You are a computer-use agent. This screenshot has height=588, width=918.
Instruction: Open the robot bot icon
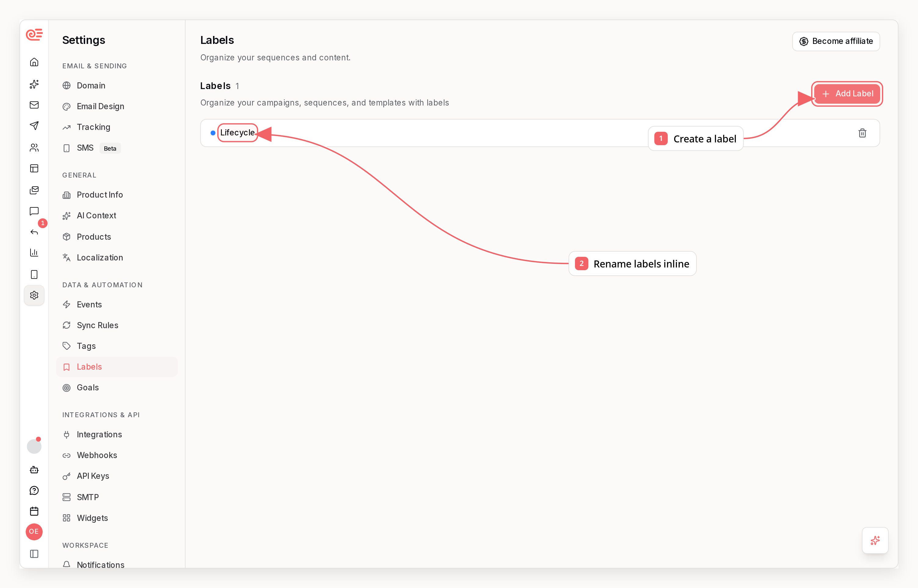click(34, 470)
